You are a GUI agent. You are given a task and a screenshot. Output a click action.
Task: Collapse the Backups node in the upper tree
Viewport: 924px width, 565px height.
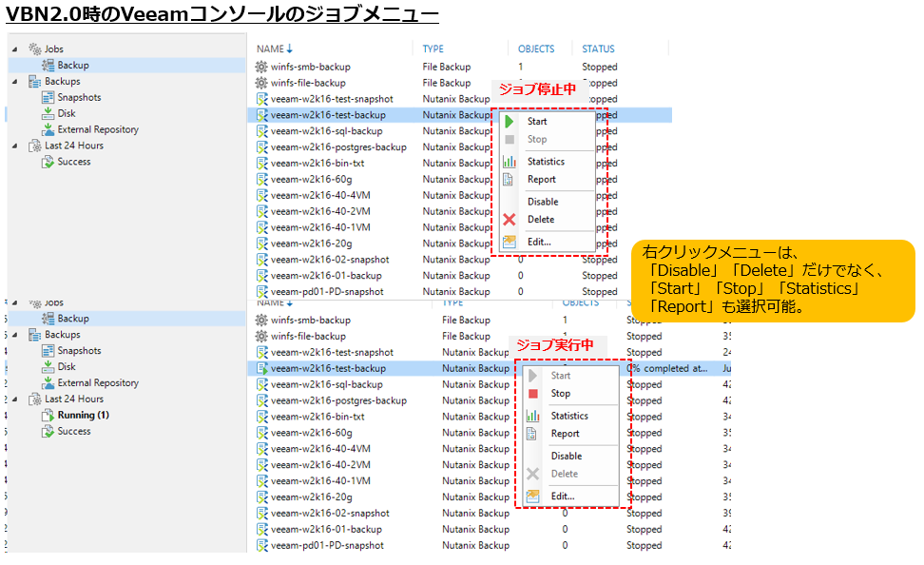tap(14, 82)
